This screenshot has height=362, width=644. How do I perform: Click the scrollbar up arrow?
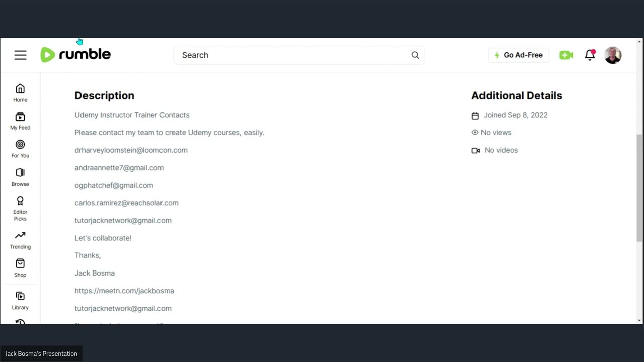(x=639, y=41)
